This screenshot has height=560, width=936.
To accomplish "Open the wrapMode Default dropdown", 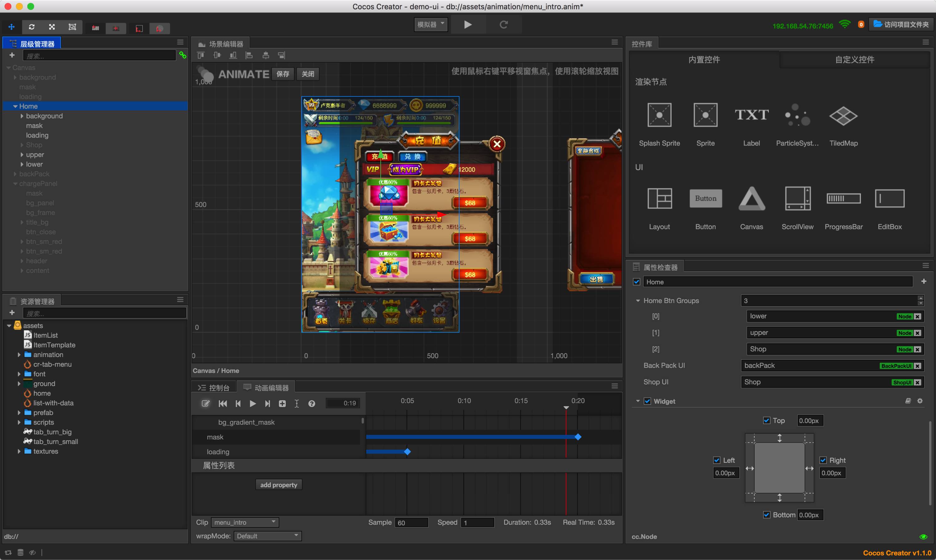I will [x=267, y=536].
